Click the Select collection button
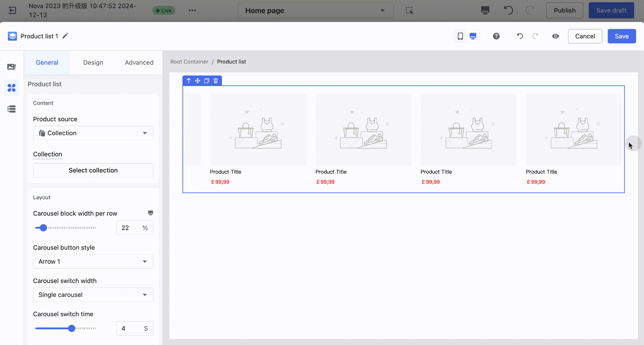The height and width of the screenshot is (345, 644). [x=93, y=170]
